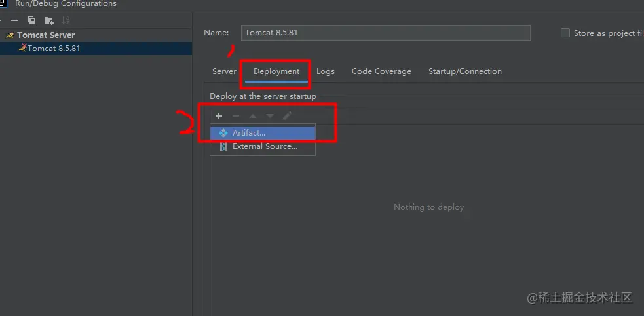Choose Artifact... from the popup menu
Viewport: 644px width, 316px height.
(x=263, y=133)
